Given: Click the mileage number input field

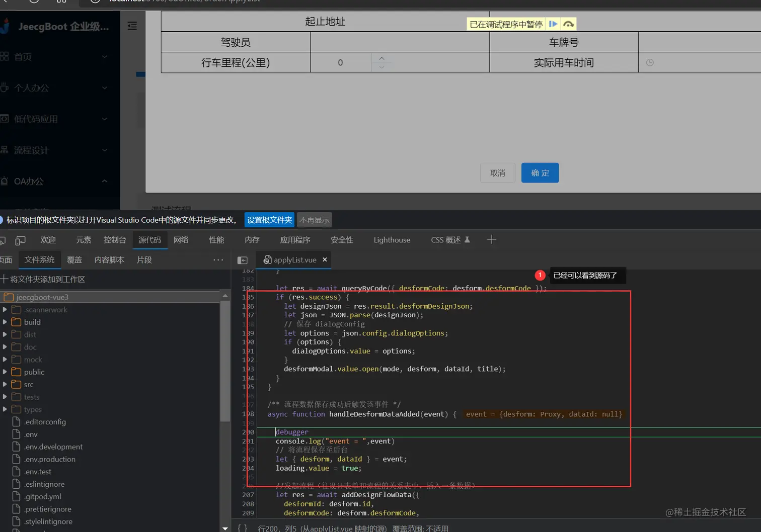Looking at the screenshot, I should click(x=341, y=62).
